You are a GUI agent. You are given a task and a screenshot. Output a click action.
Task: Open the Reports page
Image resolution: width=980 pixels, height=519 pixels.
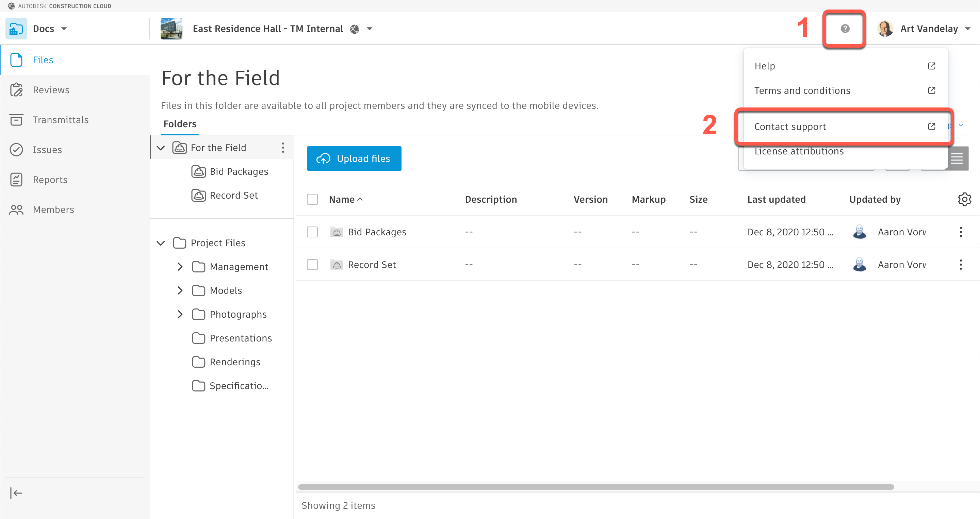click(50, 180)
